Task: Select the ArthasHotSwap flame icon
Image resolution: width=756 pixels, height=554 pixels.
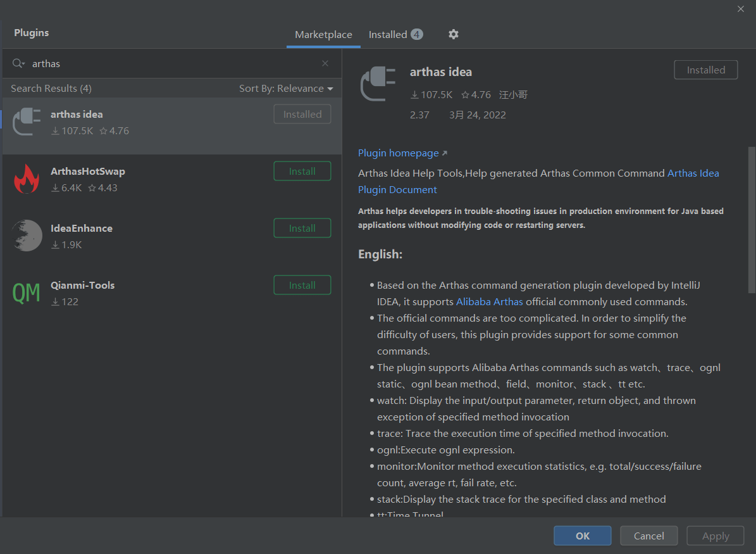Action: [27, 179]
